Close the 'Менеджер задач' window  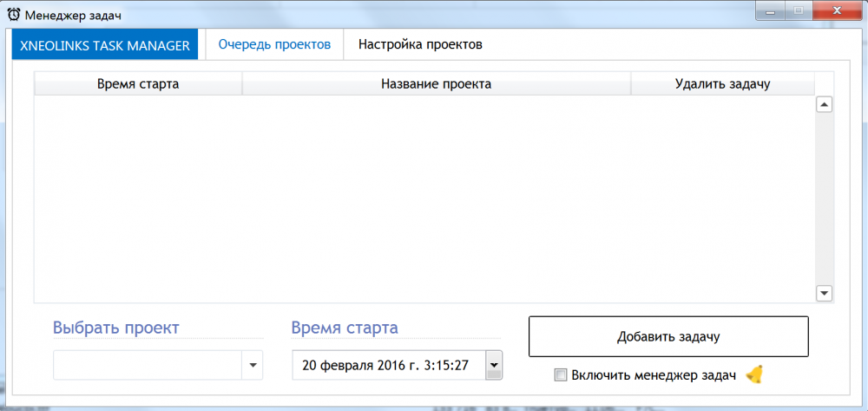pos(838,11)
